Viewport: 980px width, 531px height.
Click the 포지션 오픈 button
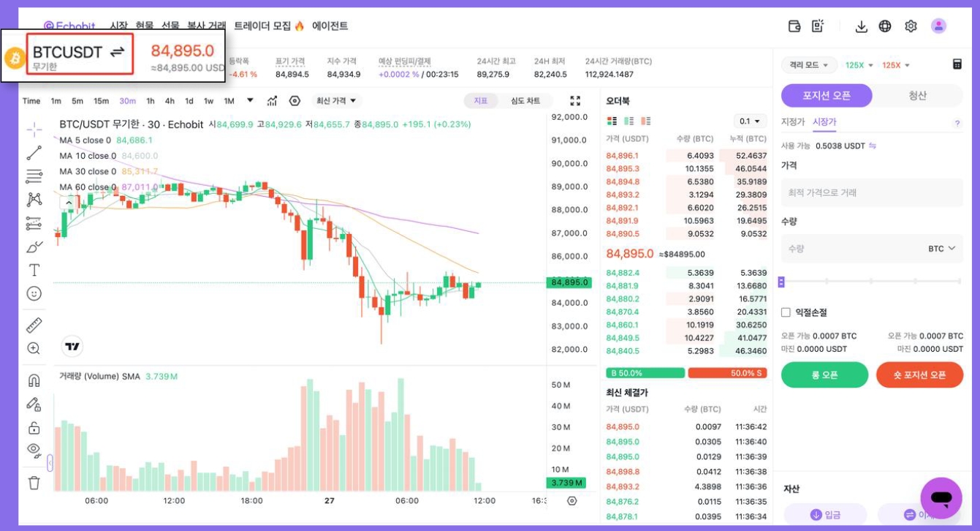[x=827, y=95]
